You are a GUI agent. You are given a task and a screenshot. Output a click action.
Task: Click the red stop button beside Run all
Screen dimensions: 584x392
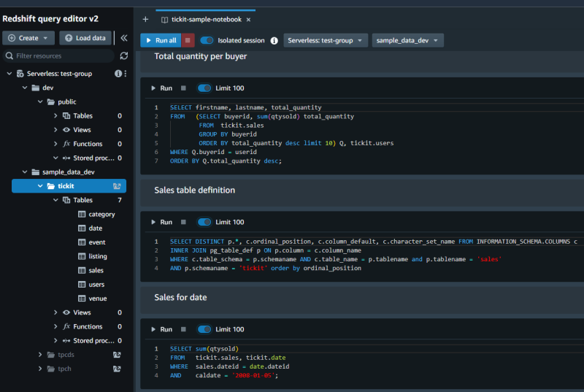click(188, 41)
